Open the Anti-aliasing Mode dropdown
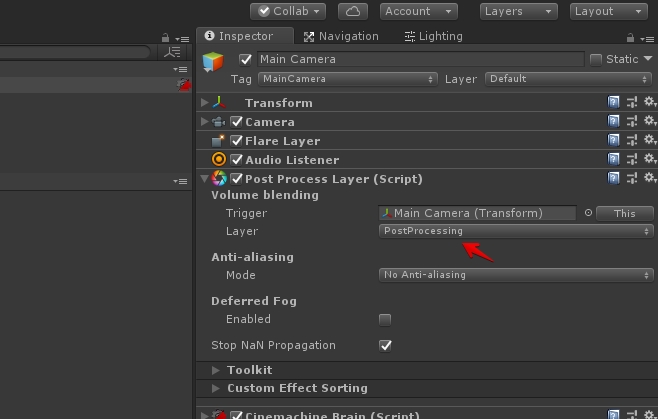The image size is (658, 419). tap(516, 275)
